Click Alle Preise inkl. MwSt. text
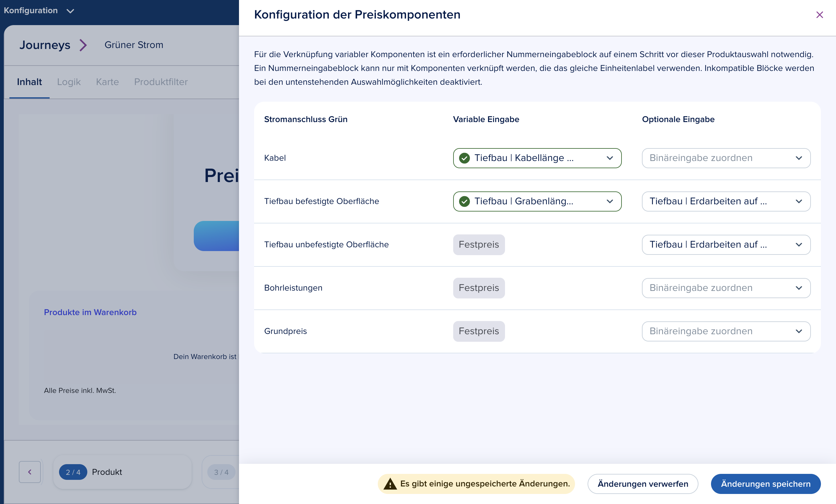This screenshot has width=836, height=504. 80,390
